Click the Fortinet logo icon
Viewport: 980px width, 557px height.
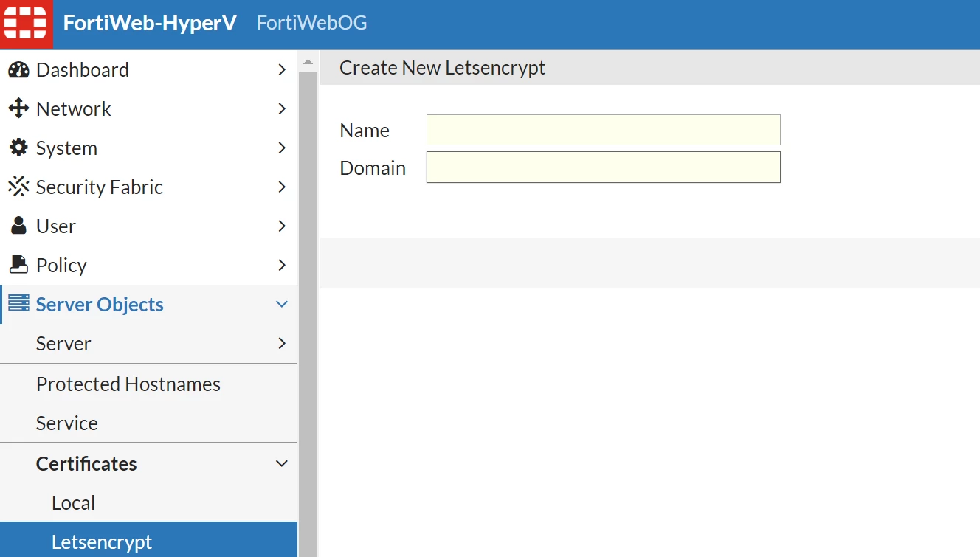tap(25, 24)
